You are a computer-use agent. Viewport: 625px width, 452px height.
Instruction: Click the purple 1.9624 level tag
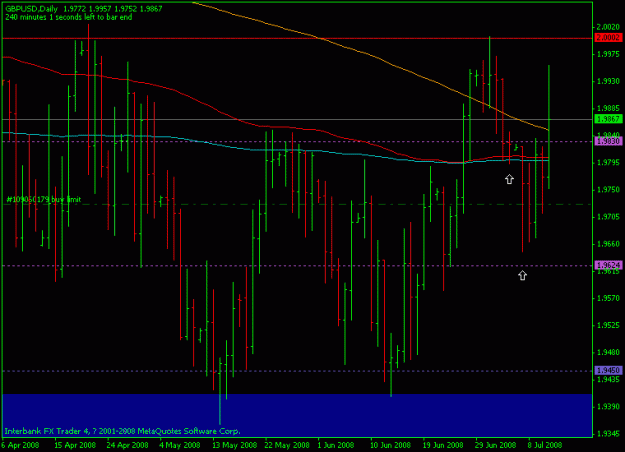point(608,265)
